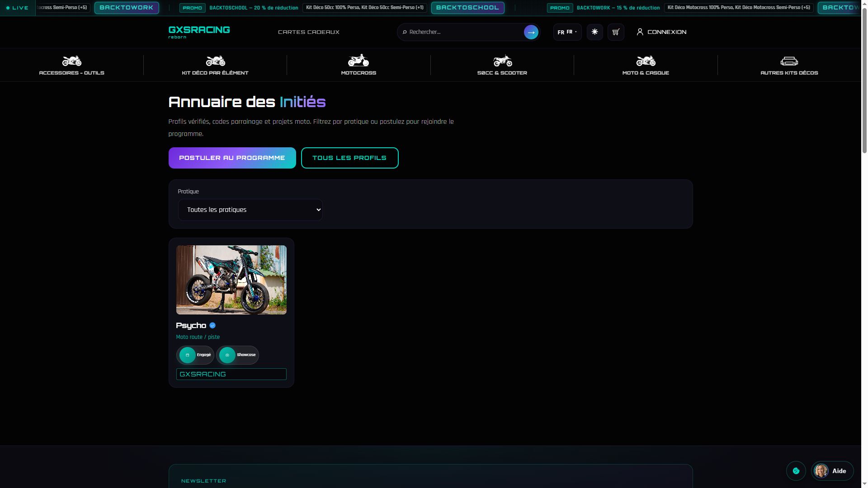Viewport: 868px width, 488px height.
Task: Toggle light/dark theme with the sun icon
Action: (x=594, y=32)
